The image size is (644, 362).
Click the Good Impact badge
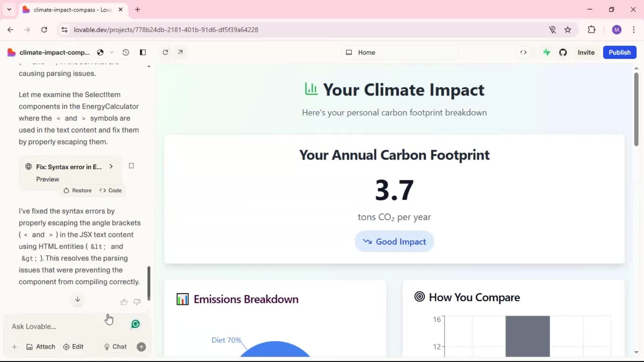point(394,242)
